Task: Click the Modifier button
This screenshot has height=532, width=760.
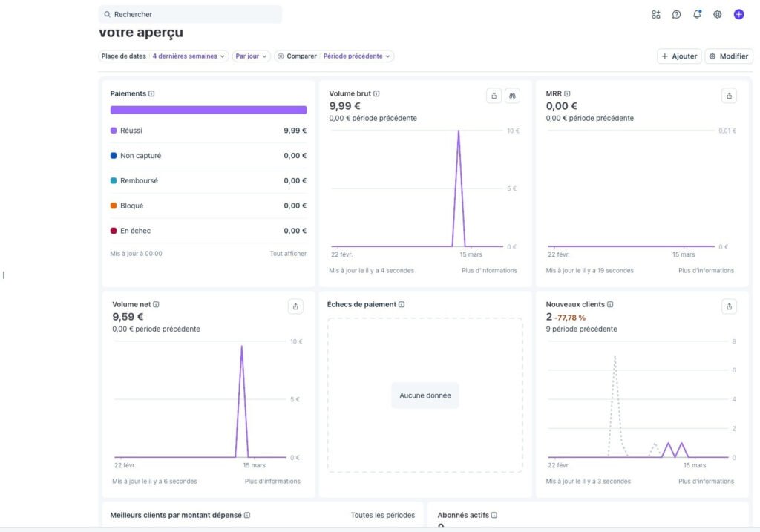Action: click(728, 56)
